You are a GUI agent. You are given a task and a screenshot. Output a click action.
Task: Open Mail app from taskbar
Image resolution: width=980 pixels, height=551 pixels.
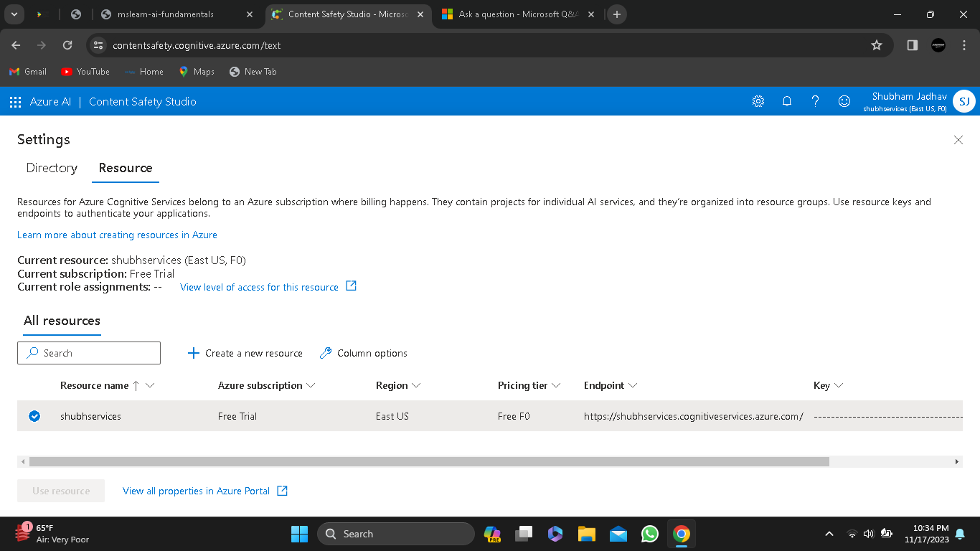[x=618, y=534]
